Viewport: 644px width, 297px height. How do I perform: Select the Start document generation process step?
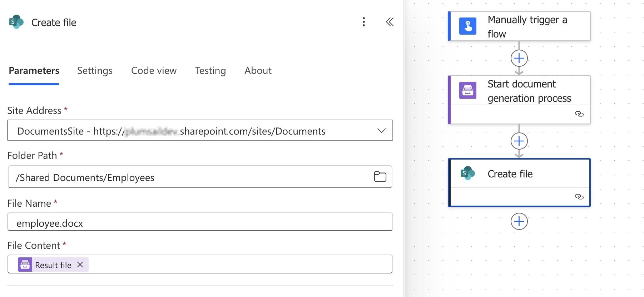click(x=529, y=91)
